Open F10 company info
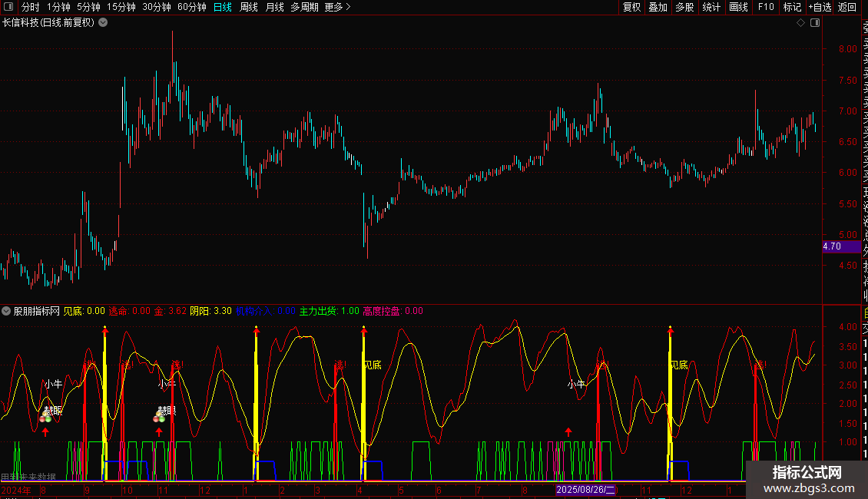 click(766, 7)
